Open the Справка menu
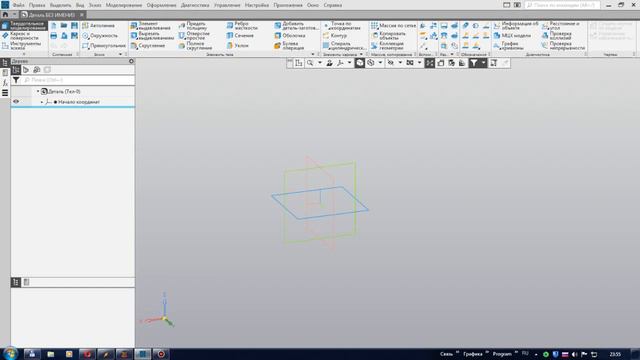This screenshot has height=360, width=640. (x=333, y=5)
